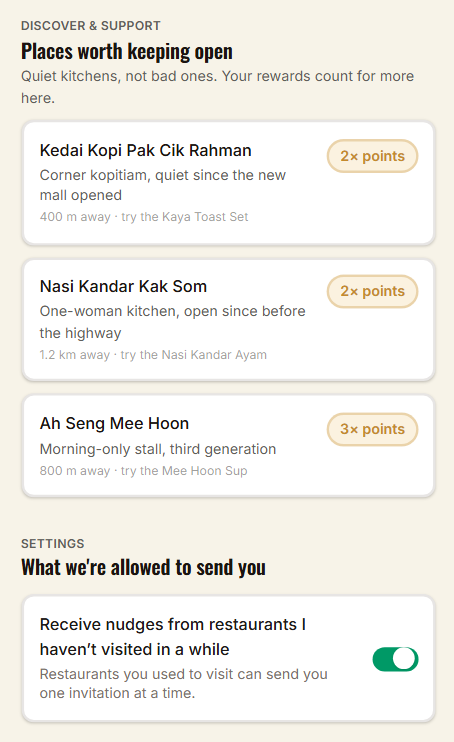The width and height of the screenshot is (454, 742).
Task: Click the 'Quiet kitchens, not bad ones' subtitle
Action: pos(218,87)
